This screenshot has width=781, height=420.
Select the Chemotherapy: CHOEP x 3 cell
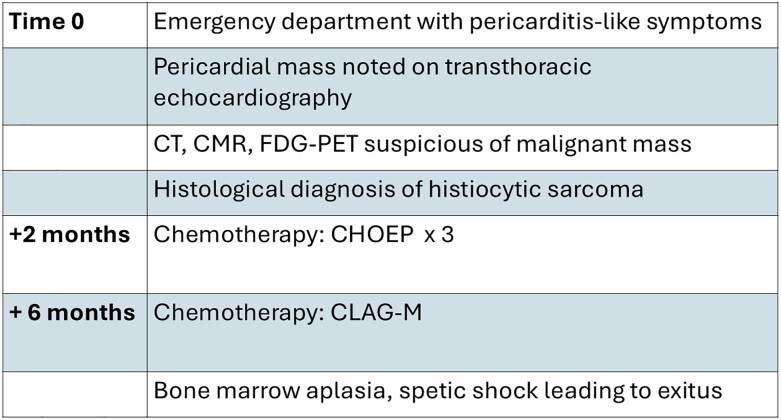coord(462,254)
